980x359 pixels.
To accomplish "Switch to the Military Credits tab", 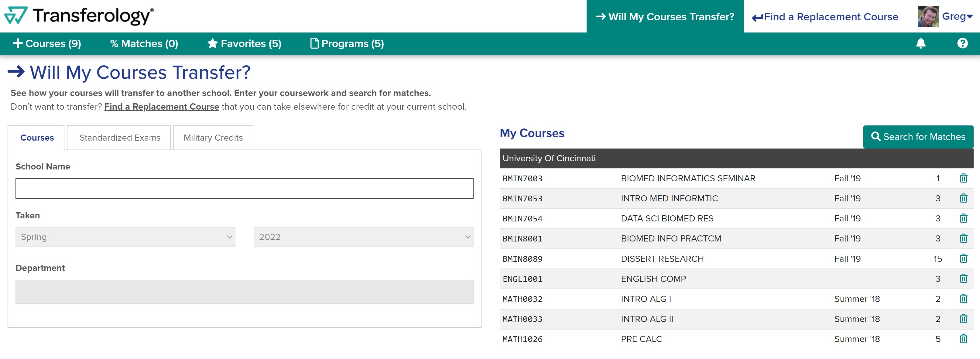I will click(x=213, y=138).
